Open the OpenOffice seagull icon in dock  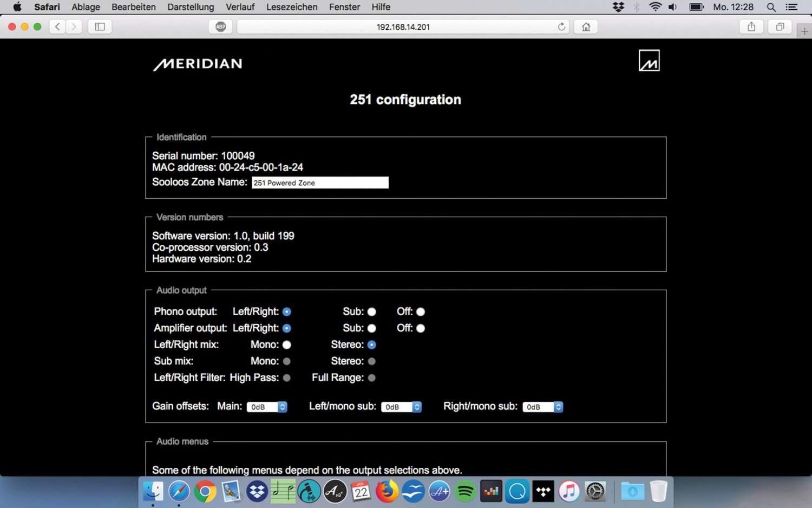(413, 491)
